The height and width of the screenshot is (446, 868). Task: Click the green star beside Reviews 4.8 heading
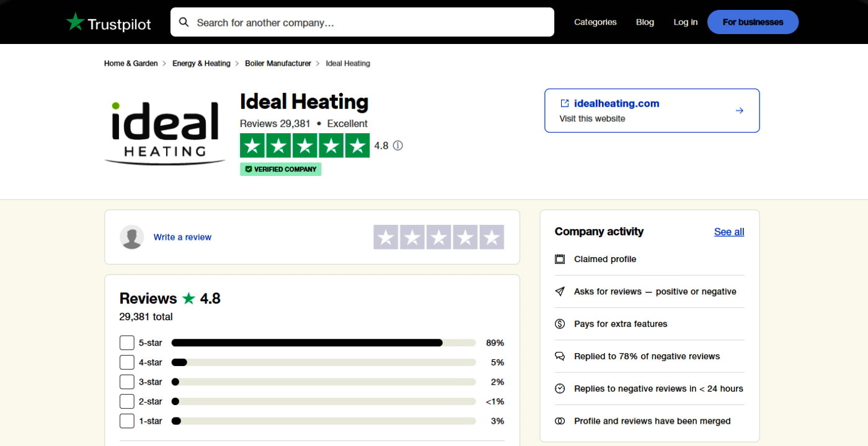tap(188, 298)
